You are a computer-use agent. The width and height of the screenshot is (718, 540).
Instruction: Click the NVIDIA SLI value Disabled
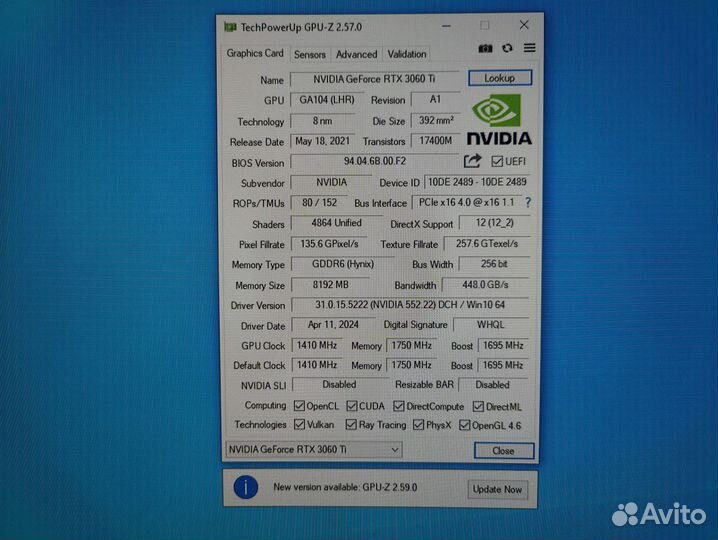click(x=339, y=385)
